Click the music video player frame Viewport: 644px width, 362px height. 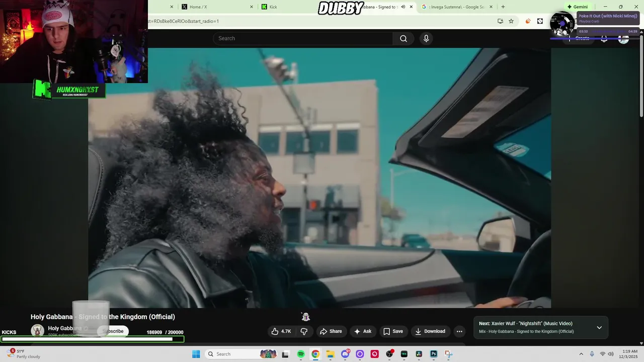click(x=319, y=178)
